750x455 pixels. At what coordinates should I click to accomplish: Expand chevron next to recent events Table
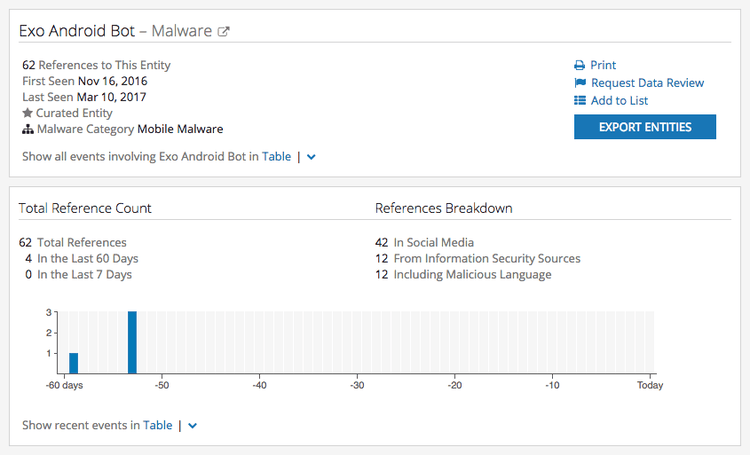[193, 425]
